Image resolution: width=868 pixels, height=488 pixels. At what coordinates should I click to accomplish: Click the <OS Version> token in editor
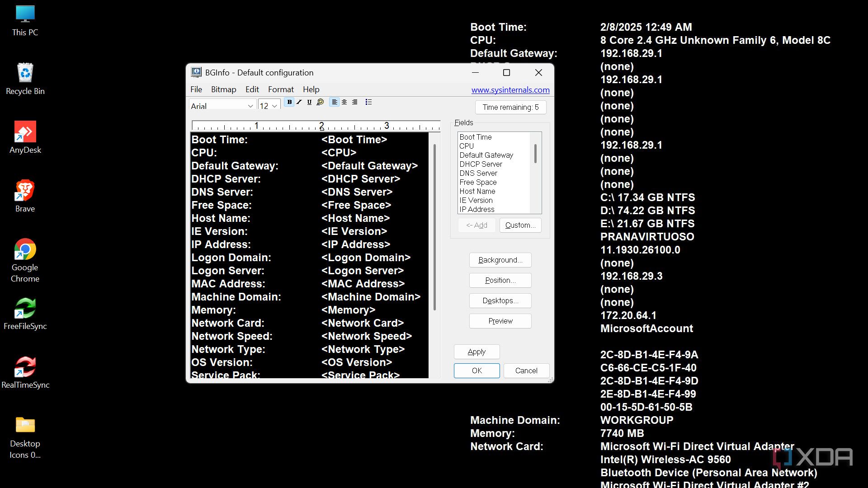tap(357, 362)
